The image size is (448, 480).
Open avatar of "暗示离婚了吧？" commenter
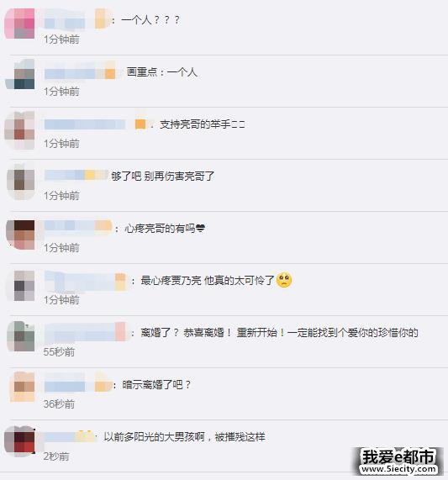[x=22, y=387]
